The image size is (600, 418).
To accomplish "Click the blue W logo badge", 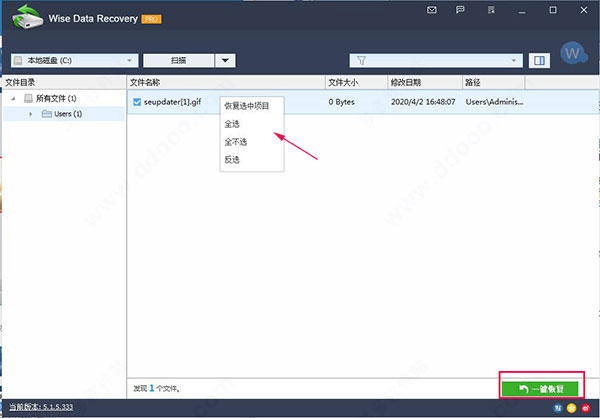I will coord(573,54).
